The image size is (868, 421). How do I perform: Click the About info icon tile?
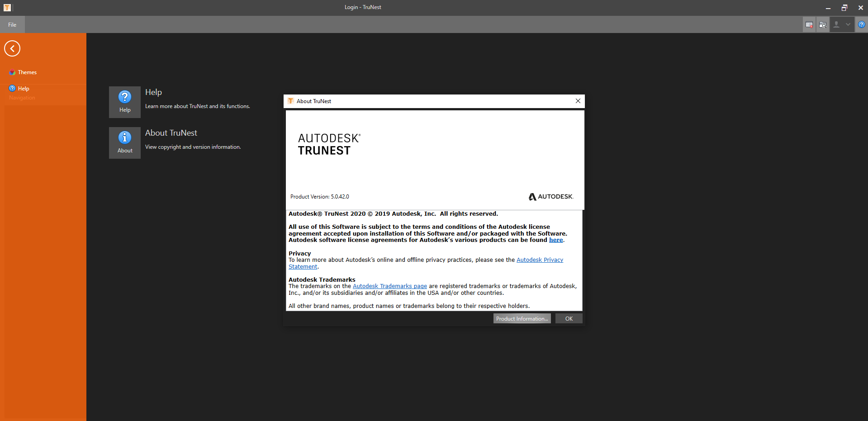(125, 143)
